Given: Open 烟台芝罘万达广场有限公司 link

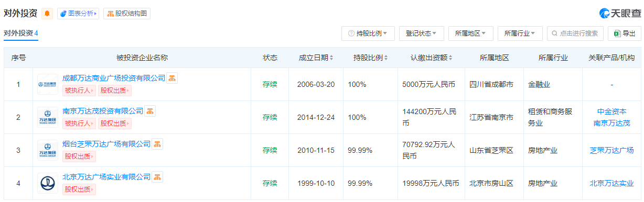Looking at the screenshot, I should coord(106,144).
